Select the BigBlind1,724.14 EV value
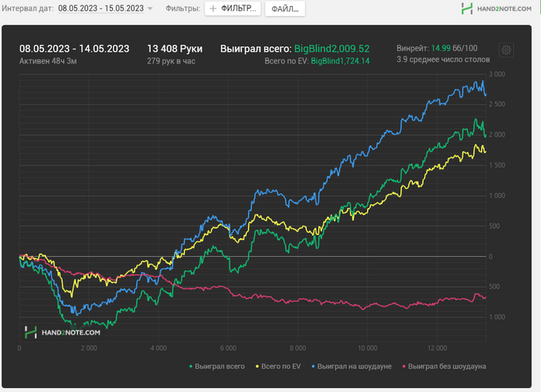 340,61
